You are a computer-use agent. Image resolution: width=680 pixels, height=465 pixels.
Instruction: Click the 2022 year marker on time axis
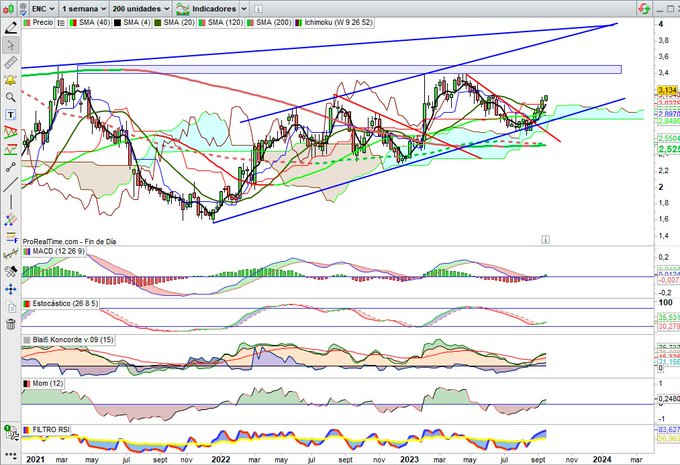tap(220, 459)
